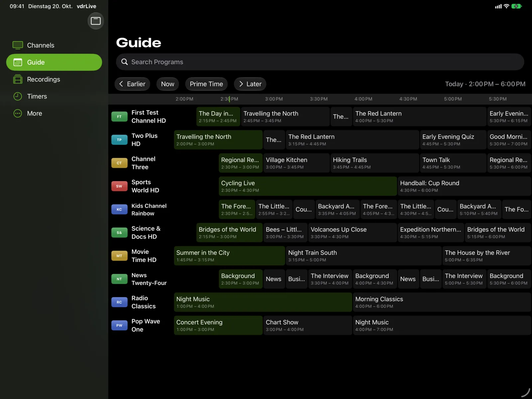The width and height of the screenshot is (532, 399).
Task: Toggle the sidebar panel icon
Action: [x=96, y=21]
